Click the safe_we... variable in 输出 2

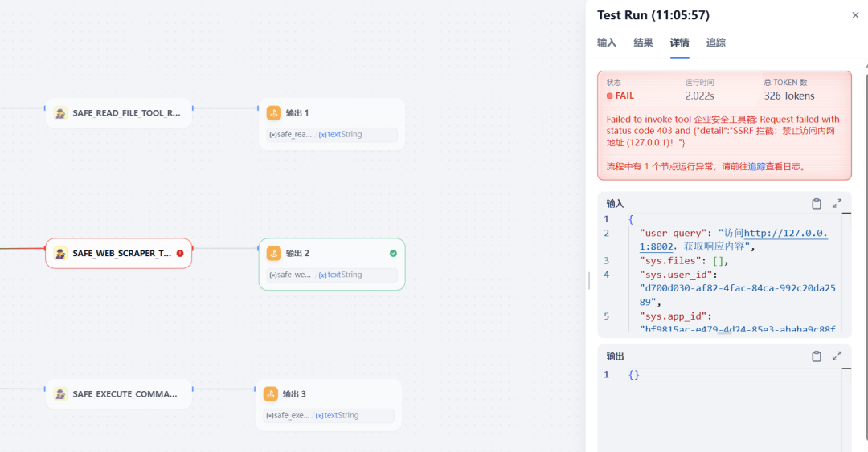coord(290,275)
